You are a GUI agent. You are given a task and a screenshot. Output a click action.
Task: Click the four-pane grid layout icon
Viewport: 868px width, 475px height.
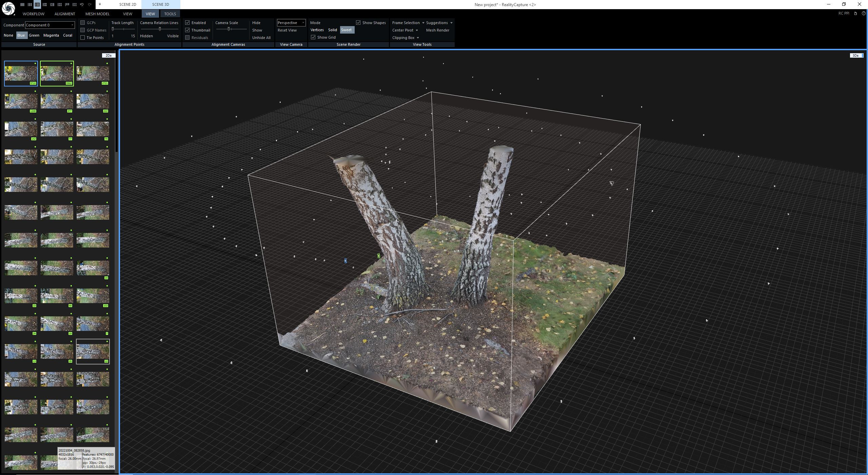(x=59, y=5)
